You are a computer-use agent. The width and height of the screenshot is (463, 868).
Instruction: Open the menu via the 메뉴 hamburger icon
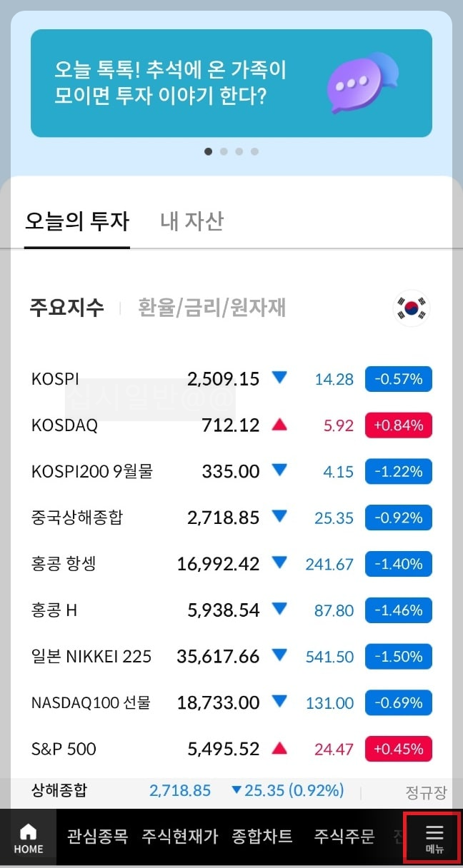435,837
